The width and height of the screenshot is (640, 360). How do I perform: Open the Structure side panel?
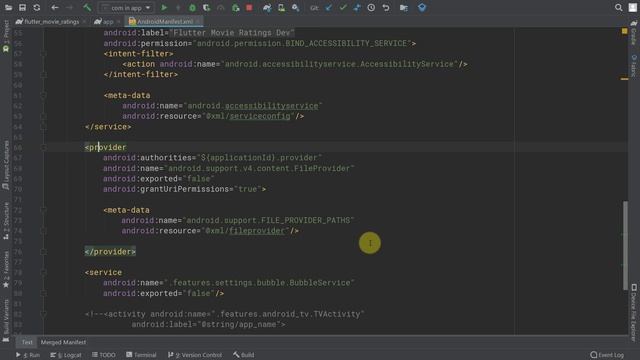[x=6, y=220]
